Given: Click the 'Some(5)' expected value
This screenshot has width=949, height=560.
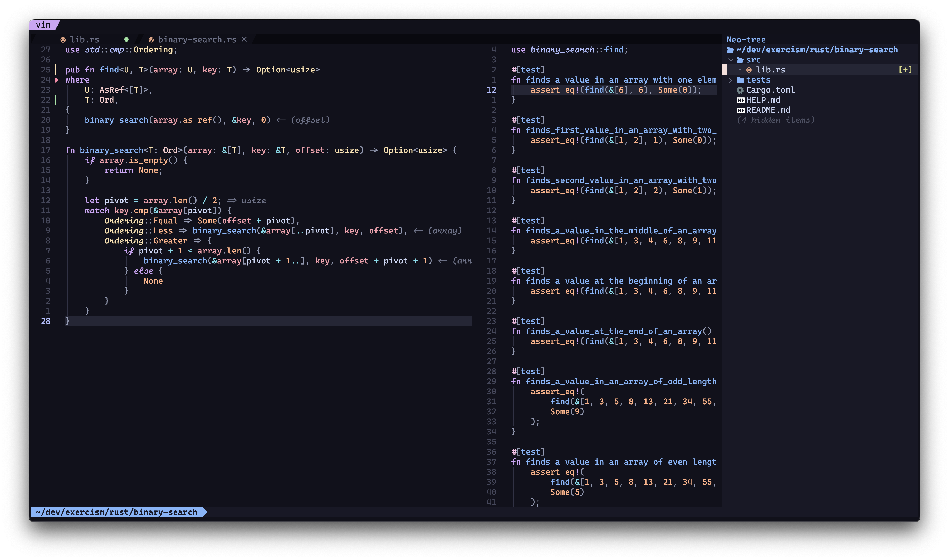Looking at the screenshot, I should 567,492.
